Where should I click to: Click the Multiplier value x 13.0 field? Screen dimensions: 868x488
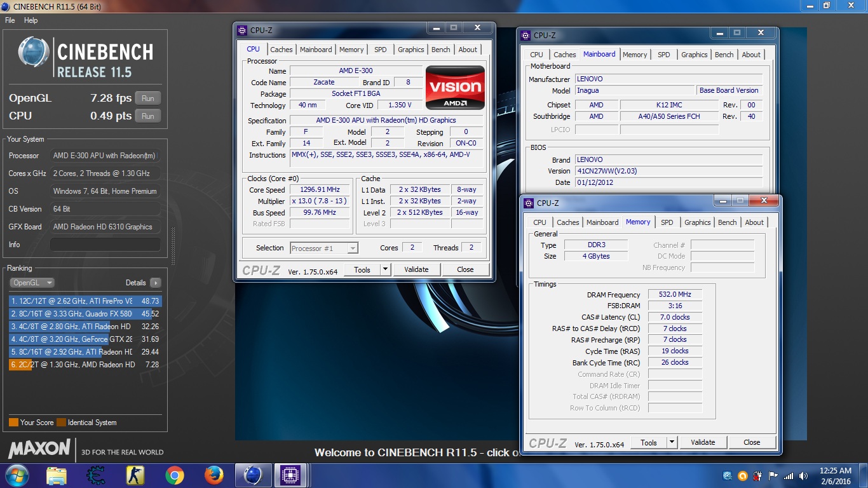tap(320, 201)
